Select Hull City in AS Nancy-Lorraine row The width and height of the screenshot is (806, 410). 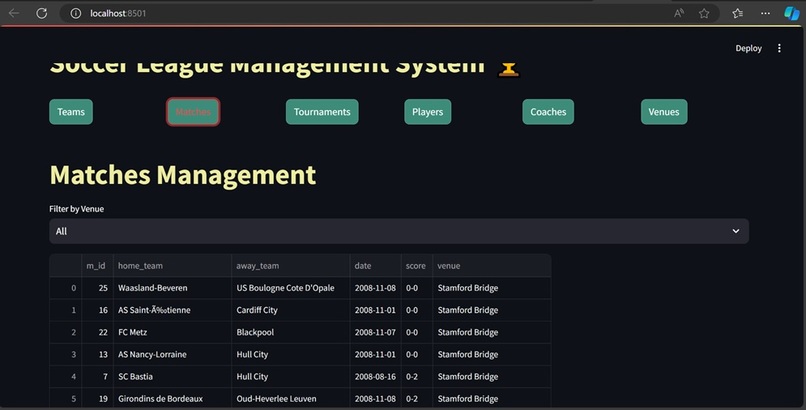[290, 354]
